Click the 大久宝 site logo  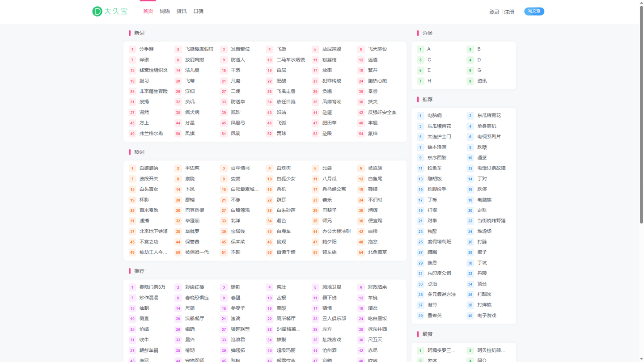[x=110, y=11]
